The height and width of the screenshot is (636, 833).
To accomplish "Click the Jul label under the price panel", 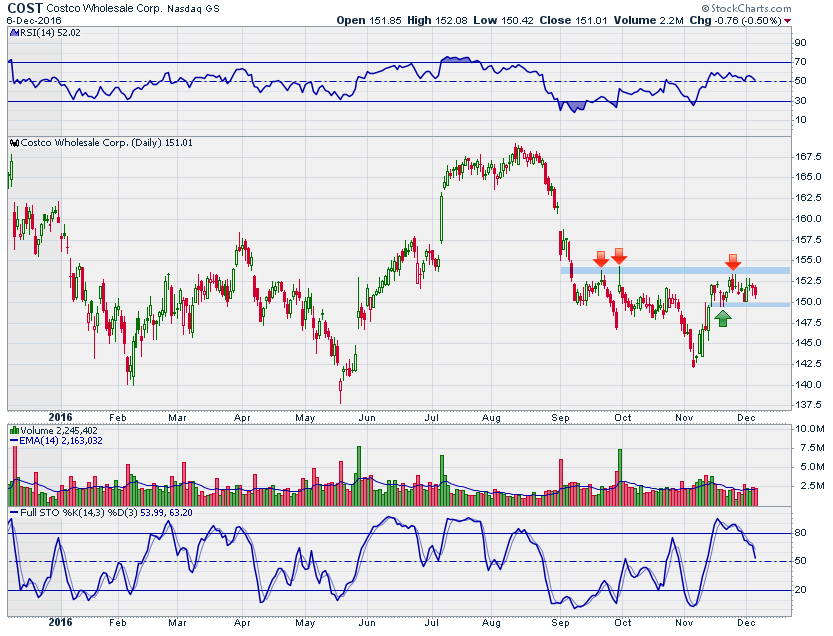I will coord(432,418).
